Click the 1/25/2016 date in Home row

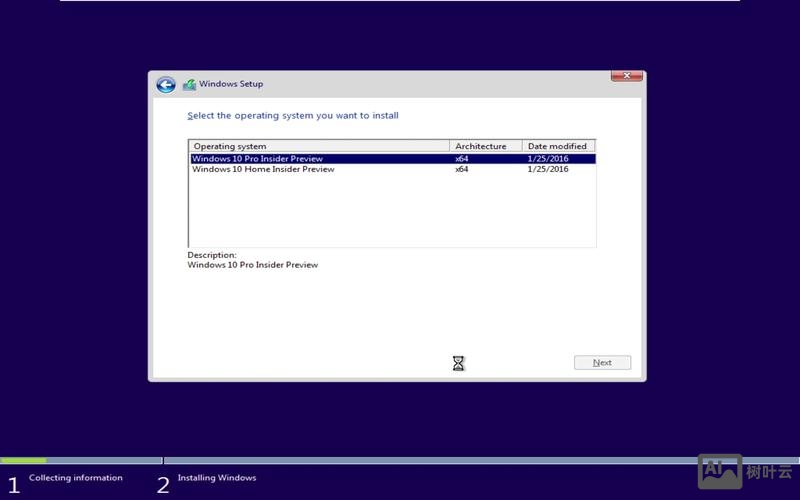[547, 169]
